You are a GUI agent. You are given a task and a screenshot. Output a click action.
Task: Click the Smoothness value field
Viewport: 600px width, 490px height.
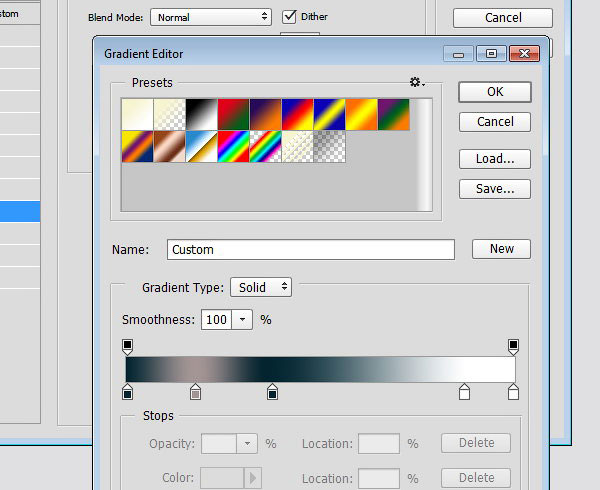coord(216,319)
